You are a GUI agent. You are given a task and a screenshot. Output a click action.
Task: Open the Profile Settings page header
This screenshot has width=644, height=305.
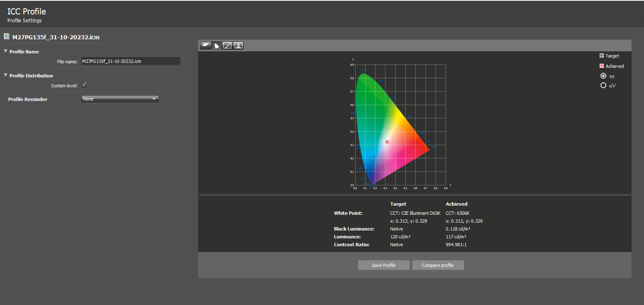[x=24, y=20]
